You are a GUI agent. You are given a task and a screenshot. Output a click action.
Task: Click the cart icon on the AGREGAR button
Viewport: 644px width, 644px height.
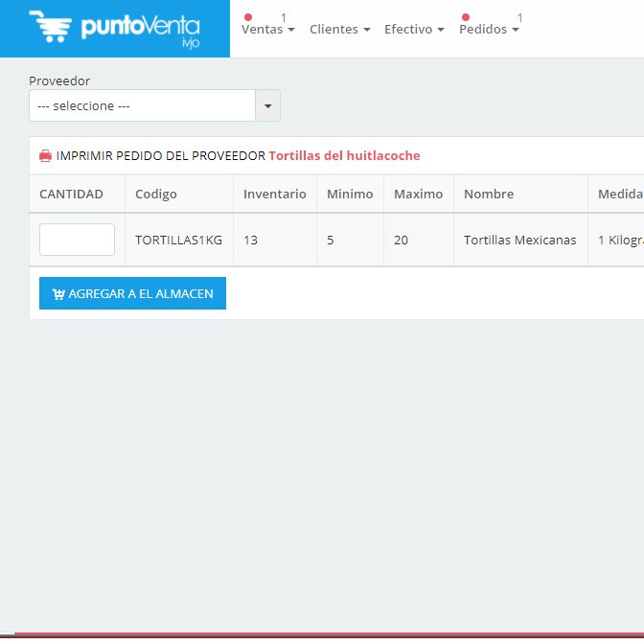(x=58, y=294)
